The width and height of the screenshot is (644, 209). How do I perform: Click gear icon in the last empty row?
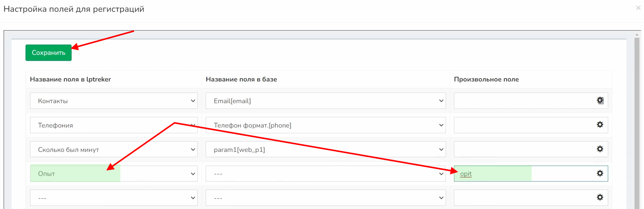pyautogui.click(x=600, y=197)
